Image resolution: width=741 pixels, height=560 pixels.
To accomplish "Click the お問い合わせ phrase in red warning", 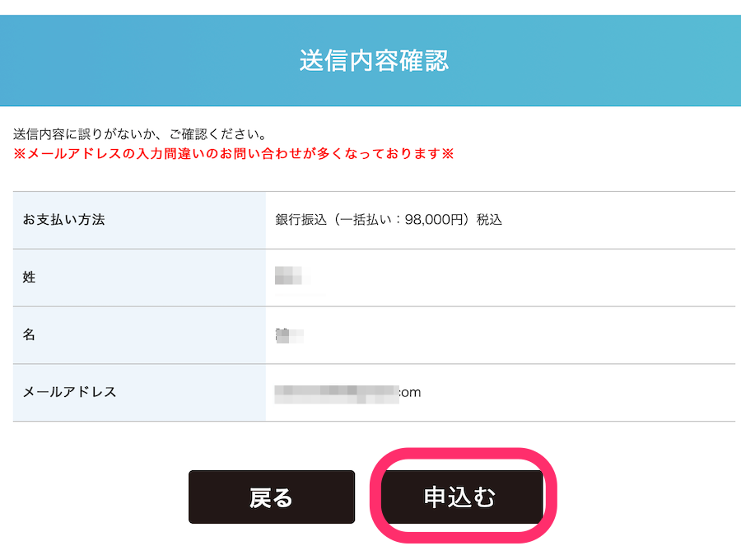I will coord(268,154).
